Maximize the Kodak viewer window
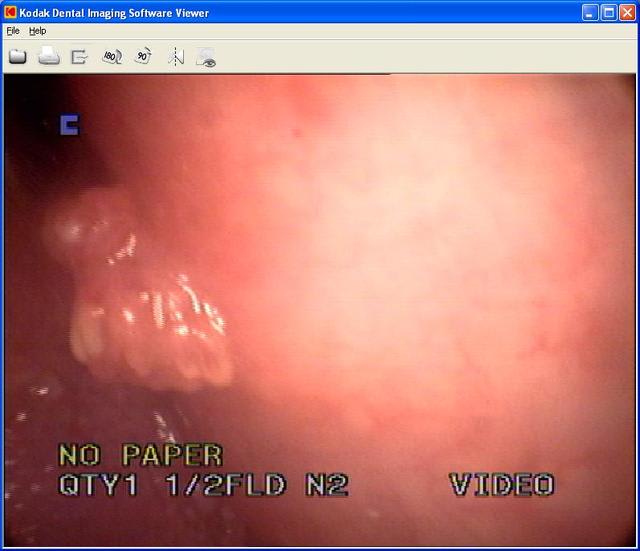Screen dimensions: 640x551 (x=609, y=12)
